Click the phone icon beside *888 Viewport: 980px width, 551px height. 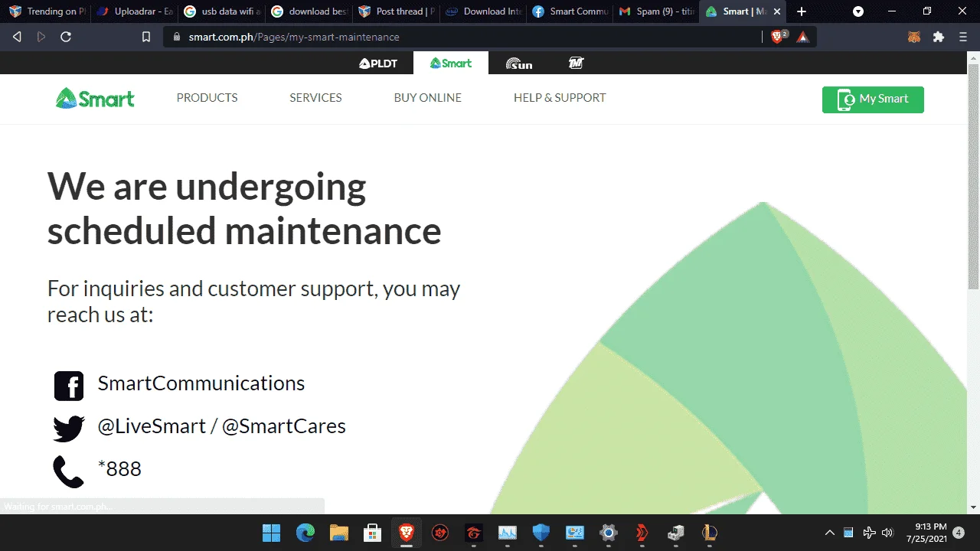tap(68, 471)
